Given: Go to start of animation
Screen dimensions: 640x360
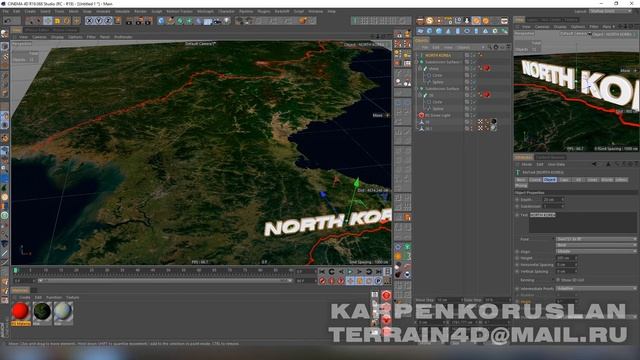Looking at the screenshot, I should tap(322, 271).
